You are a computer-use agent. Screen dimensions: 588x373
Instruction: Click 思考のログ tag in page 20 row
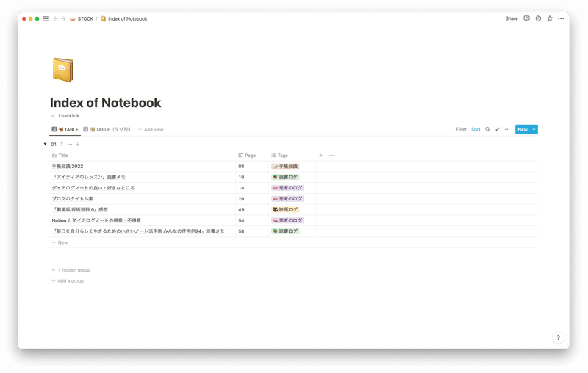pyautogui.click(x=287, y=199)
